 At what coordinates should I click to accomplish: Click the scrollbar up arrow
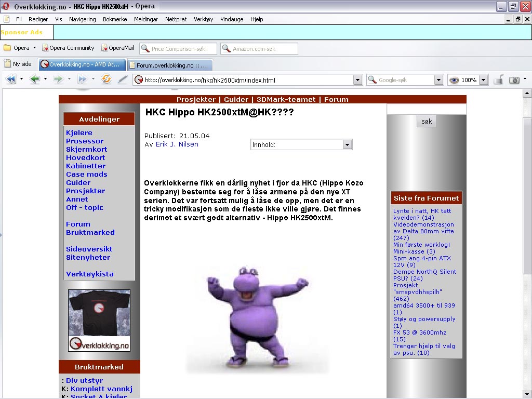(527, 93)
